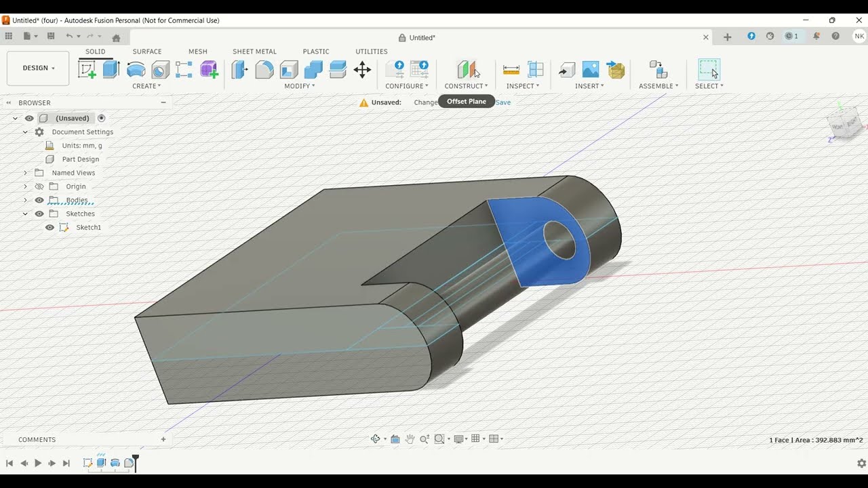Click the New Component assemble icon
The image size is (868, 488).
click(x=658, y=69)
